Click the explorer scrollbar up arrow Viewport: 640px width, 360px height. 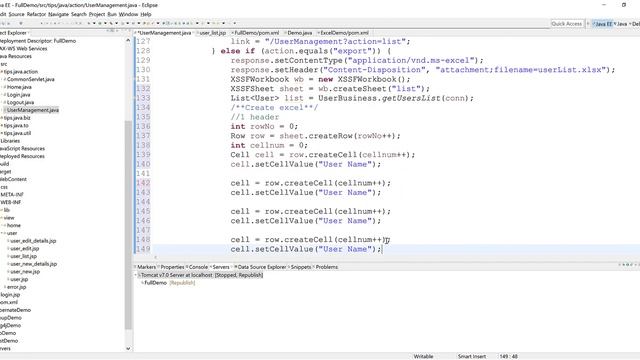[x=128, y=40]
